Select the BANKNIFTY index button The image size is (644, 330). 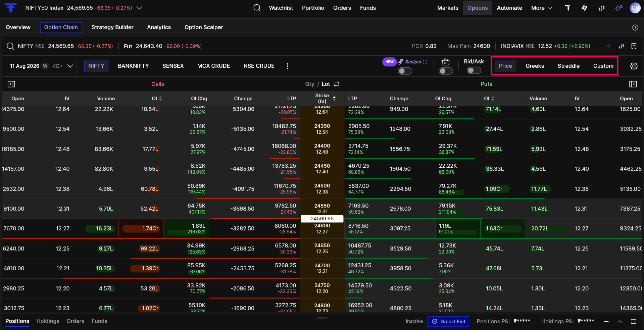click(x=133, y=66)
